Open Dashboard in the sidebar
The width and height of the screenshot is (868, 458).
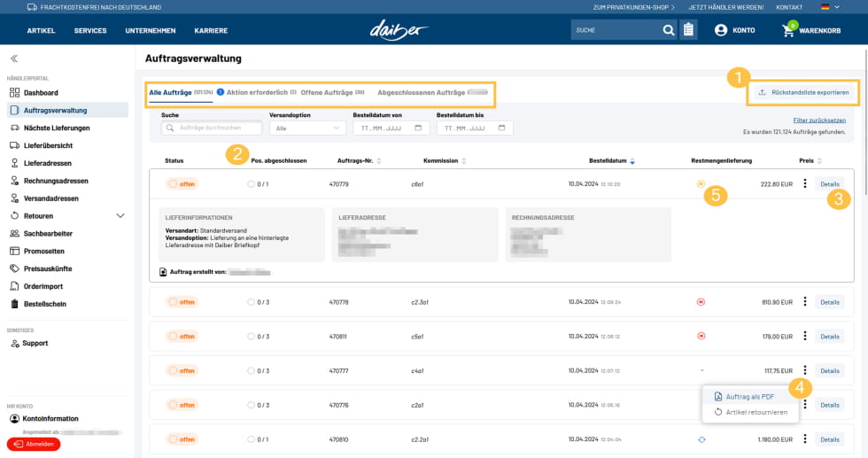click(35, 92)
